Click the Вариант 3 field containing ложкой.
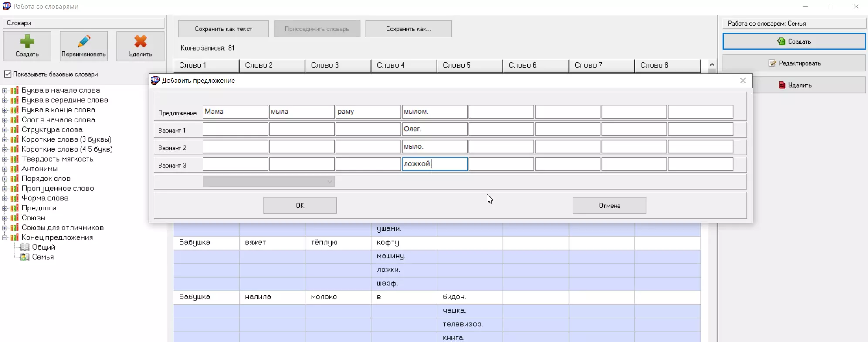The width and height of the screenshot is (868, 342). coord(435,164)
